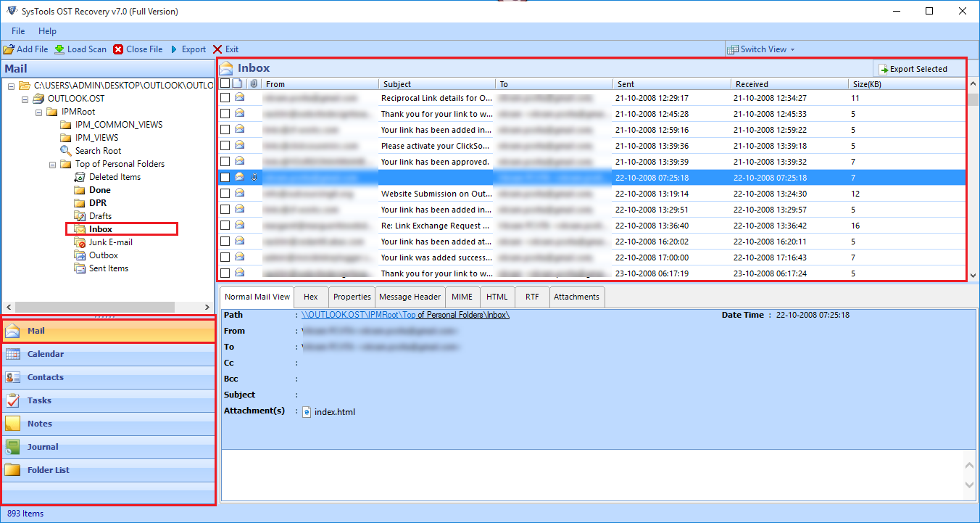Click the Tasks checkmark icon
The width and height of the screenshot is (980, 523).
pyautogui.click(x=12, y=401)
